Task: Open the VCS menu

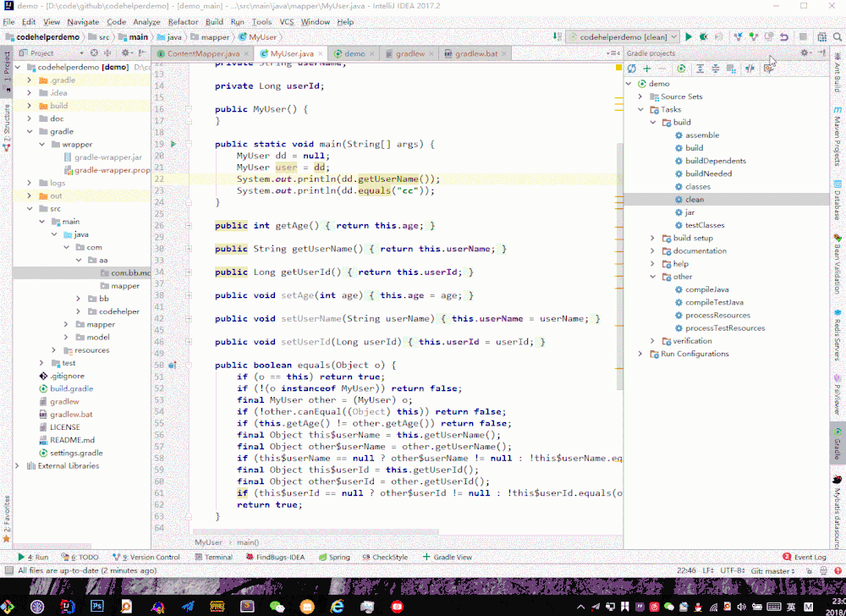Action: 287,22
